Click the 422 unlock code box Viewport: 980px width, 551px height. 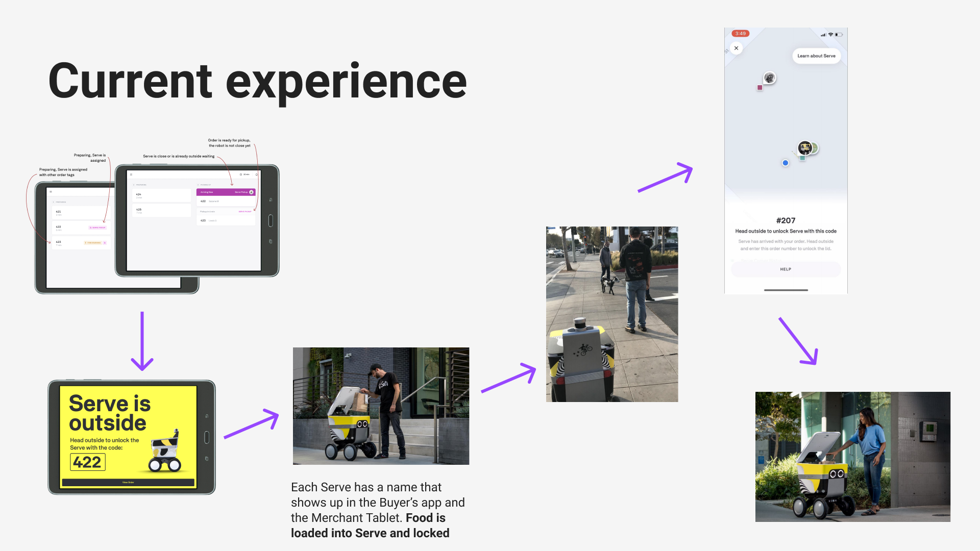coord(87,462)
